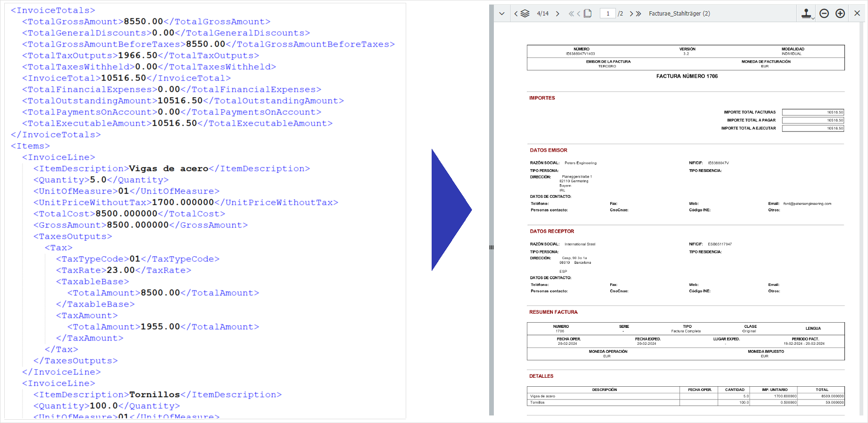This screenshot has height=423, width=868.
Task: Go to previous page arrow
Action: (579, 14)
